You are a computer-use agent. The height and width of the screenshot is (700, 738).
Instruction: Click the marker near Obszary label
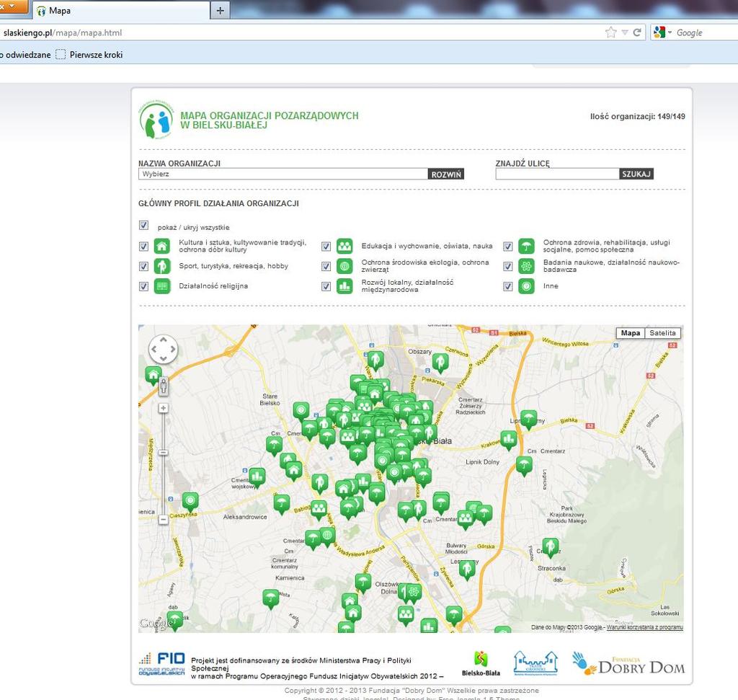(x=440, y=363)
